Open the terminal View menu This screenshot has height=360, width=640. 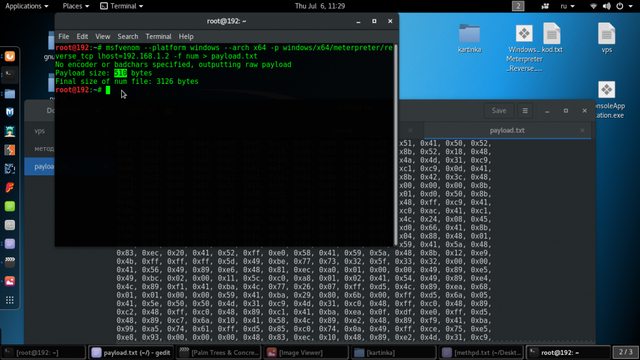coord(102,36)
